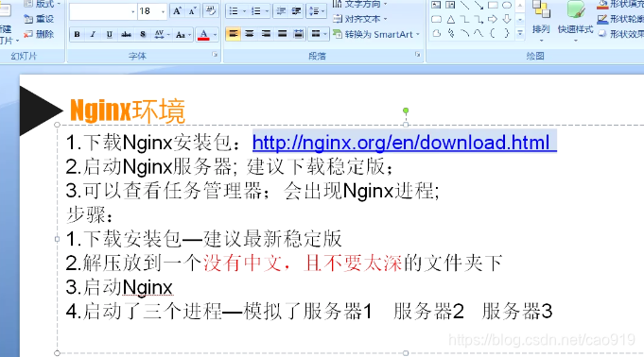Expand the shapes gallery More arrow
The width and height of the screenshot is (644, 357).
520,33
